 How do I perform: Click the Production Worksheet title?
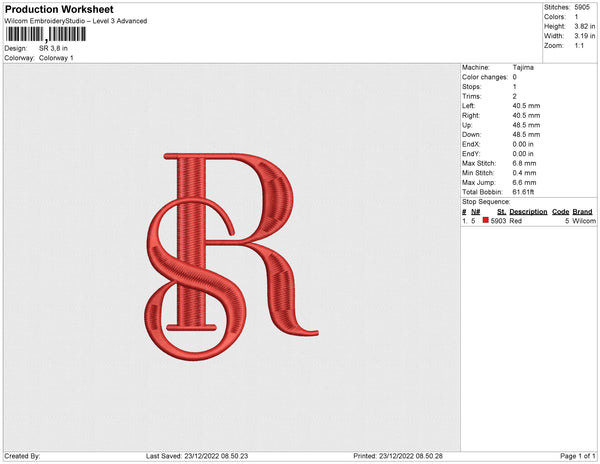[59, 9]
